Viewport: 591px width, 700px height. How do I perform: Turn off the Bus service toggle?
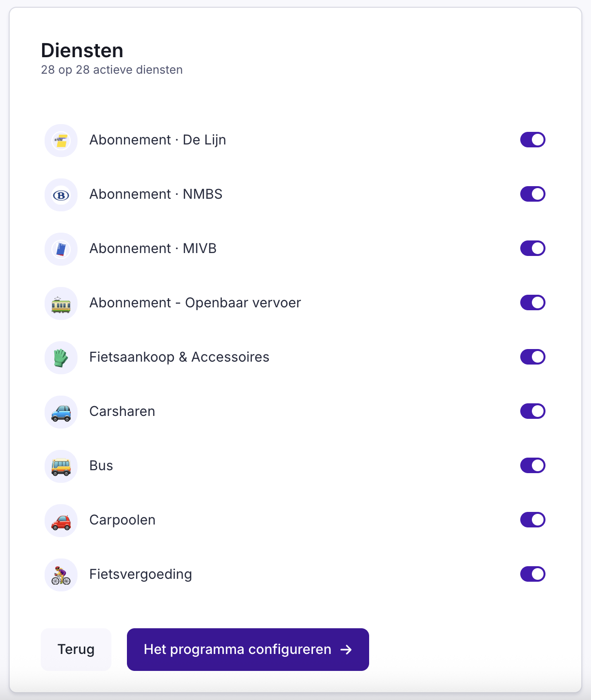(x=532, y=465)
